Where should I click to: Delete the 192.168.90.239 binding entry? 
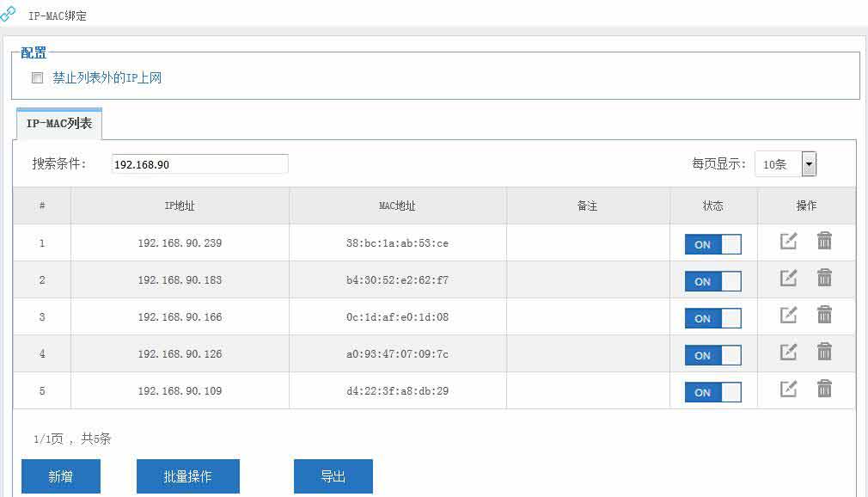824,242
